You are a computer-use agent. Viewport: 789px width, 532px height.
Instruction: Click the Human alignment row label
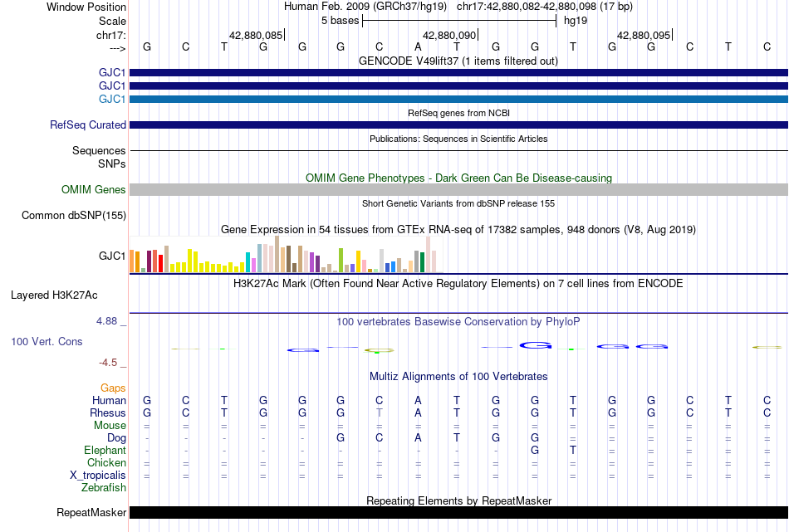click(x=109, y=400)
